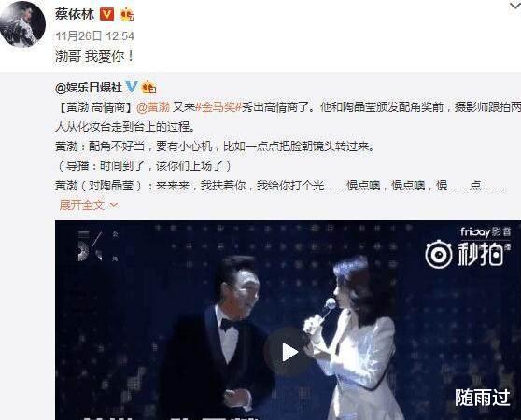Click the membership badge beside 蔡依林
Viewport: 521px width, 420px height.
(127, 15)
